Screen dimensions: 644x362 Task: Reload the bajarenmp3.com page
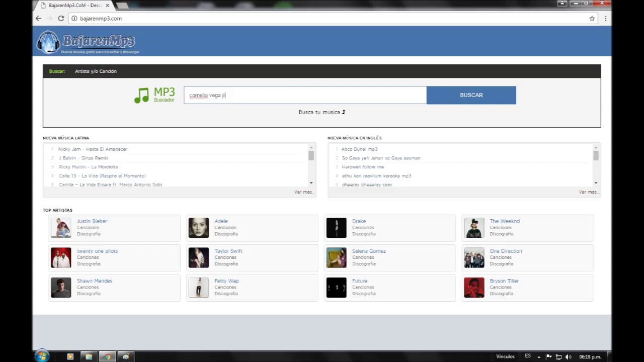click(x=61, y=18)
